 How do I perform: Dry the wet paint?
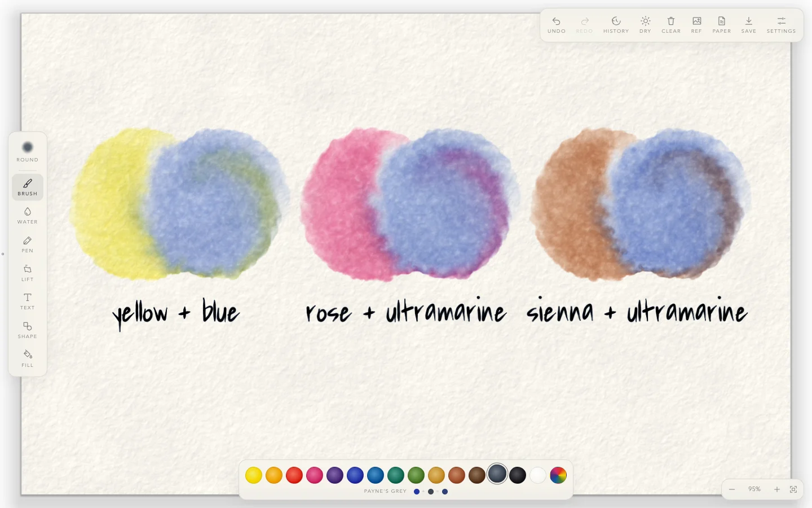645,25
